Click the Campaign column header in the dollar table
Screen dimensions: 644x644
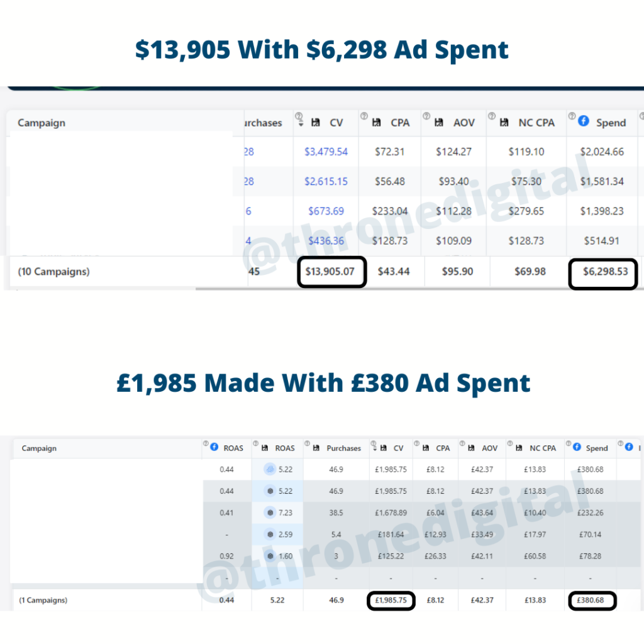(41, 123)
